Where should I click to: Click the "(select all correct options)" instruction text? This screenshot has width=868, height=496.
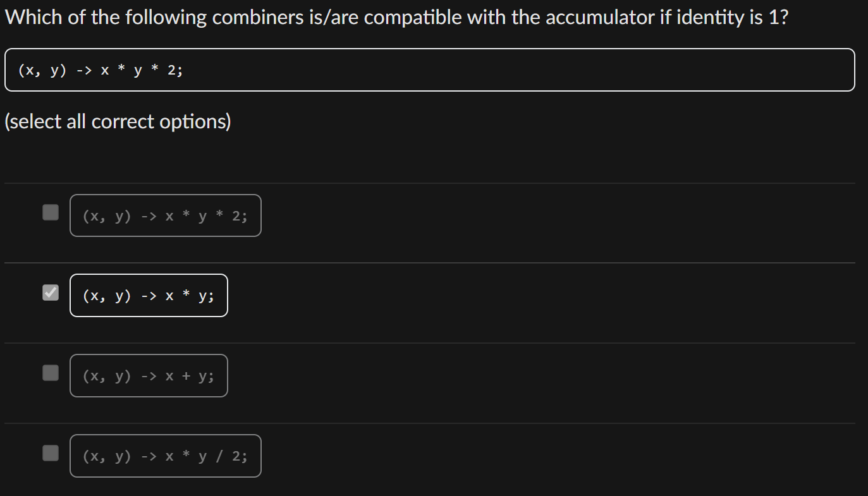click(118, 121)
